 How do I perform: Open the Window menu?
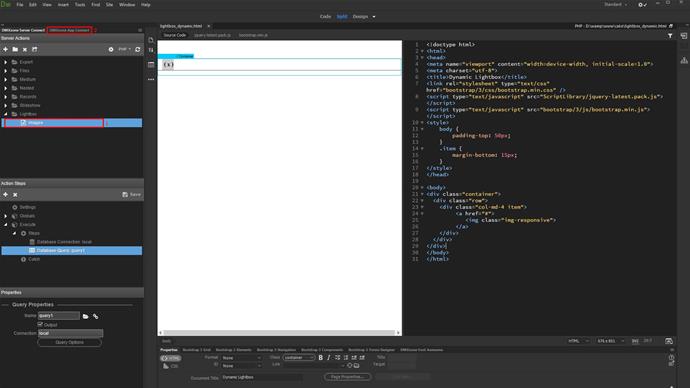pos(127,4)
